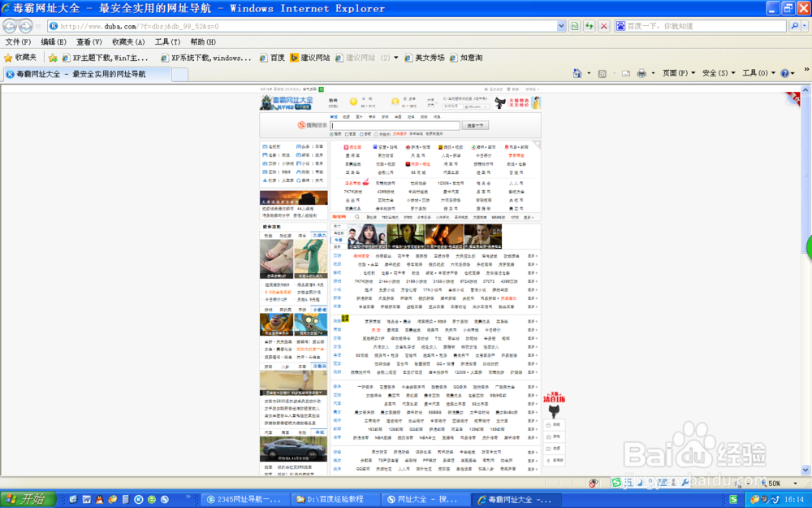Click the blue Help question mark icon
Viewport: 812px width, 508px height.
tap(784, 73)
